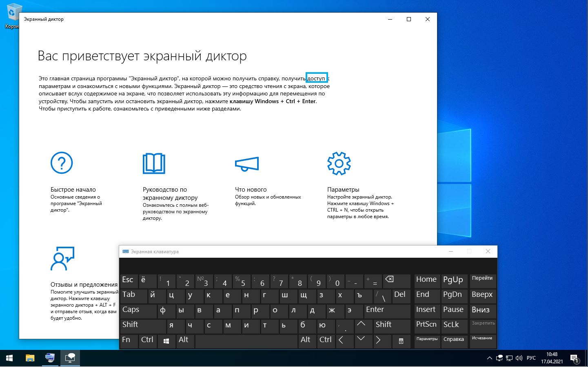Click the Что нового heading
The width and height of the screenshot is (588, 367).
(251, 190)
